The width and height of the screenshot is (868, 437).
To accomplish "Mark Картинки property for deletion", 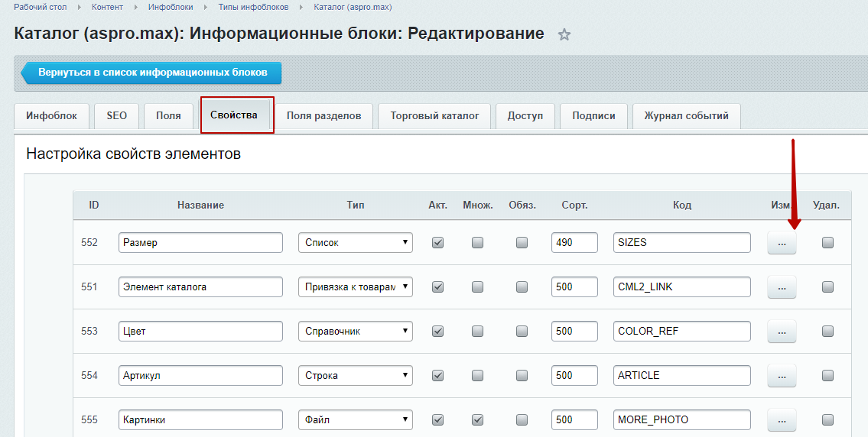I will (x=827, y=419).
